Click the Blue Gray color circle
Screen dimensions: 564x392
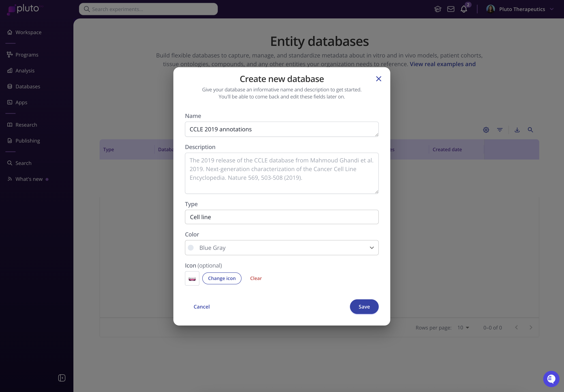click(x=191, y=248)
